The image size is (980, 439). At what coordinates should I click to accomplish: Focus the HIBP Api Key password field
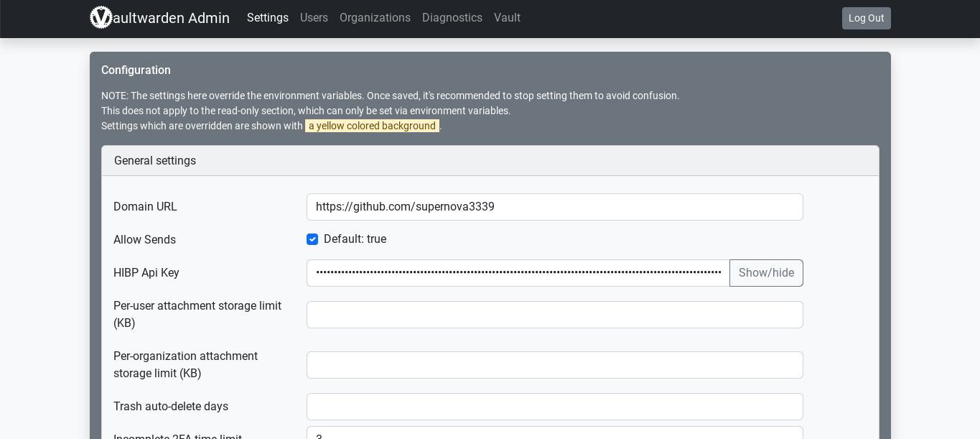click(x=518, y=273)
